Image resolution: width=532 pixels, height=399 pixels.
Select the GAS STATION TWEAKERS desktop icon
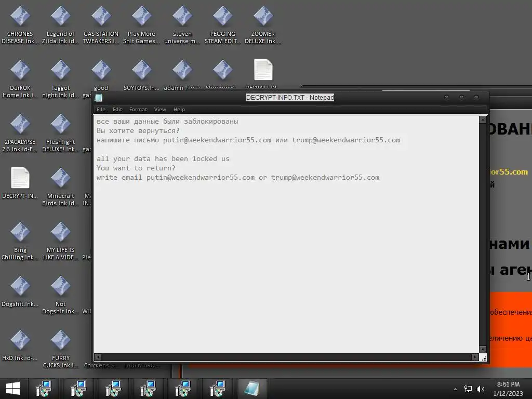101,25
